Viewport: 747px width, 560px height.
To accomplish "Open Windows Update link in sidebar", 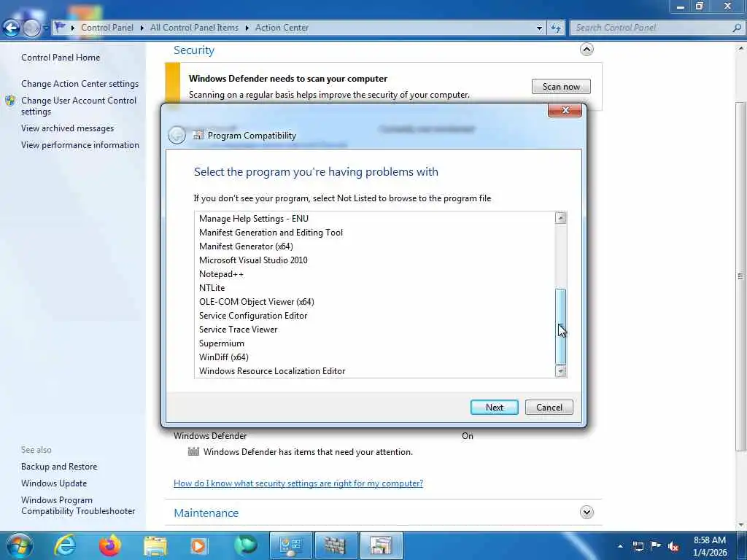I will [54, 483].
